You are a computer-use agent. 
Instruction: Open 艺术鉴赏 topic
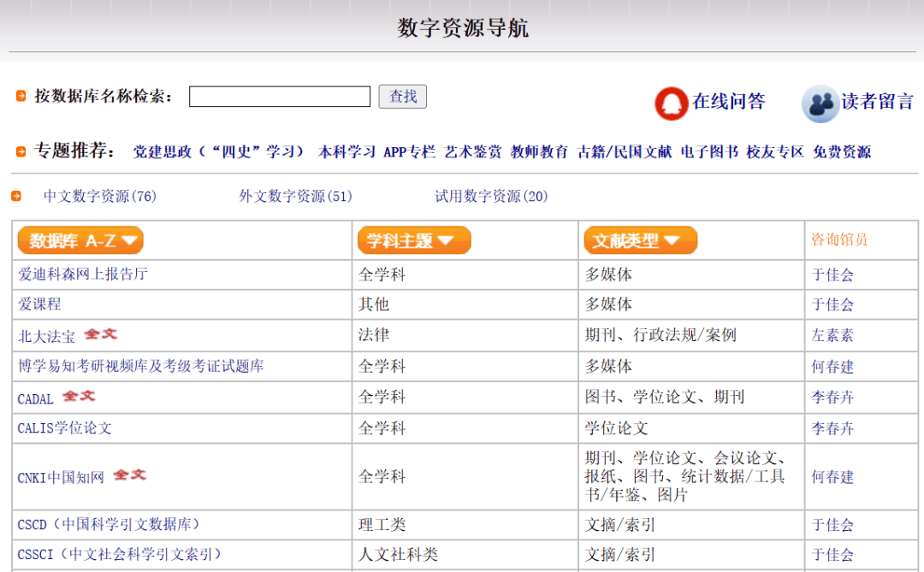[473, 152]
